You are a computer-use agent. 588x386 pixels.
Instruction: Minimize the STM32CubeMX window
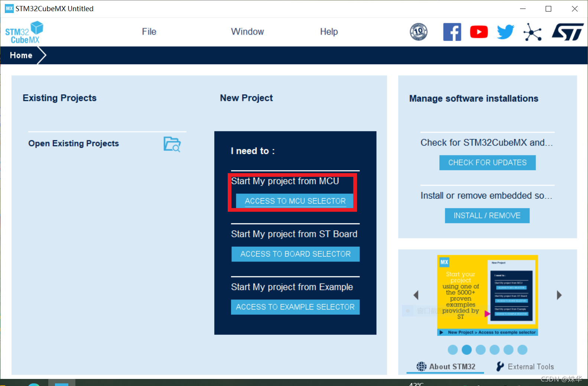(x=523, y=9)
